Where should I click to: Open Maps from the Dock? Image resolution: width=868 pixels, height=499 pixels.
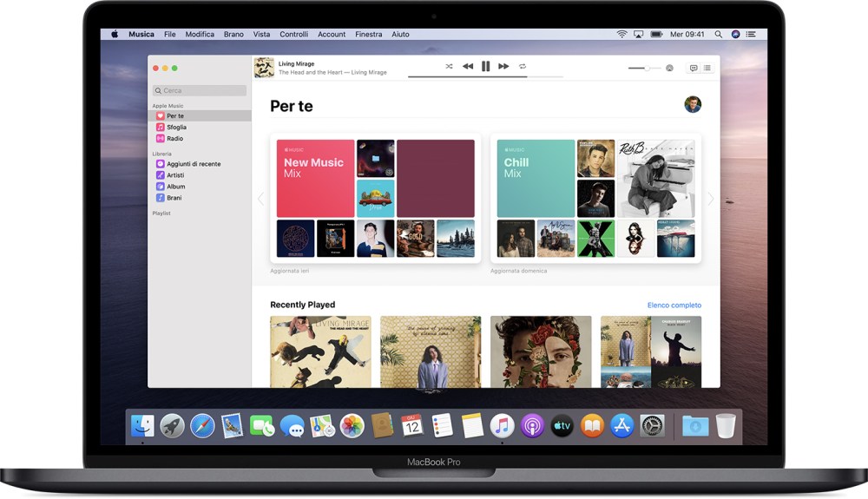[322, 426]
